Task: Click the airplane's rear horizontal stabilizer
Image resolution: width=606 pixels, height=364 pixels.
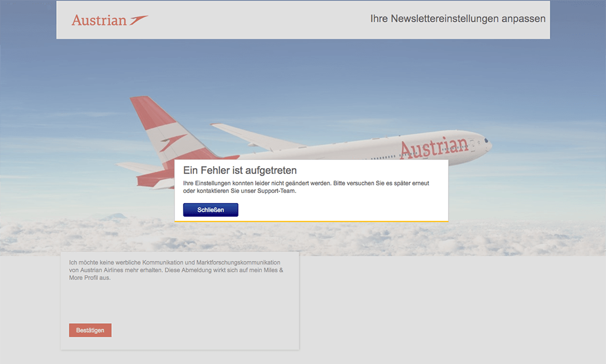Action: [139, 167]
